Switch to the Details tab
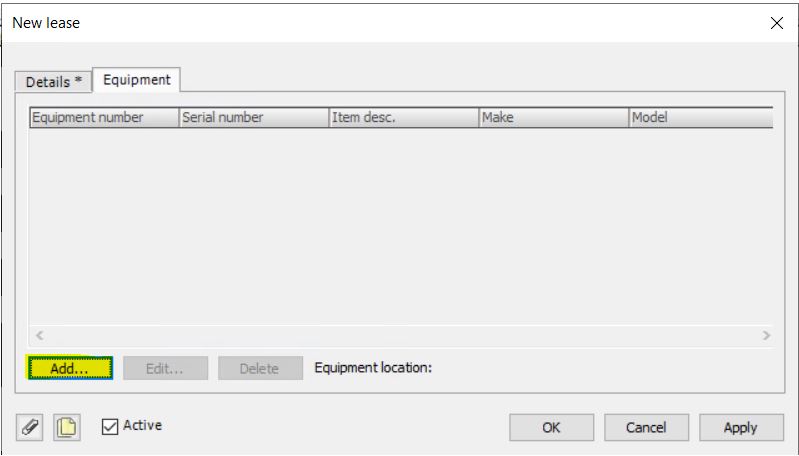This screenshot has height=456, width=799. coord(54,82)
